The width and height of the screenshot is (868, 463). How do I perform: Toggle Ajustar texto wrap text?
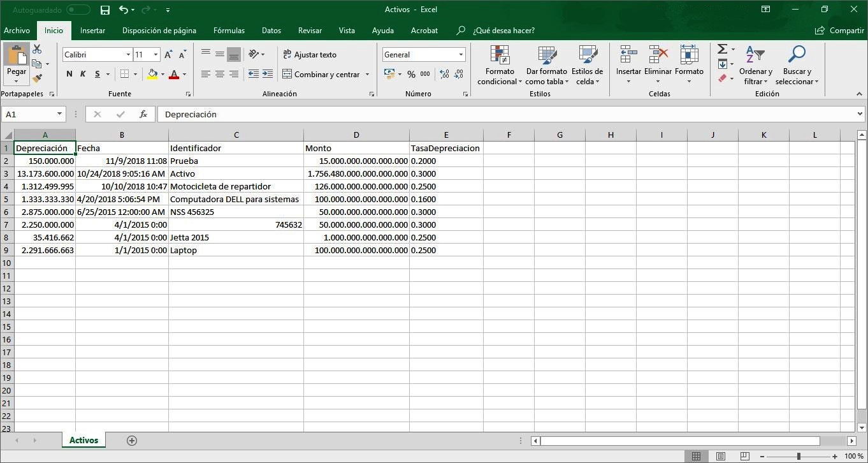tap(310, 55)
